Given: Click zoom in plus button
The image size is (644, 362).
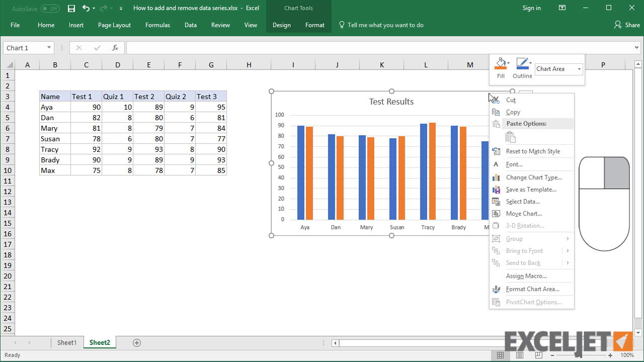Looking at the screenshot, I should coord(610,355).
